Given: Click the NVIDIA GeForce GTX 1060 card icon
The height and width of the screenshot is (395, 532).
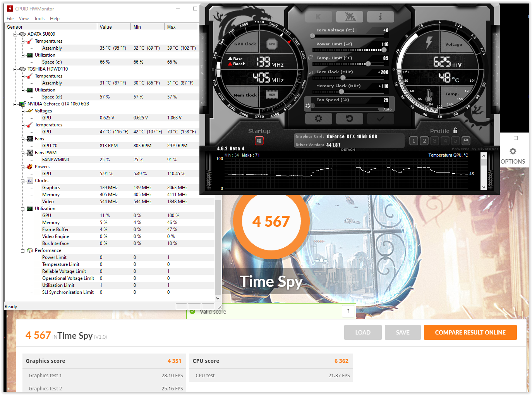Looking at the screenshot, I should [22, 104].
